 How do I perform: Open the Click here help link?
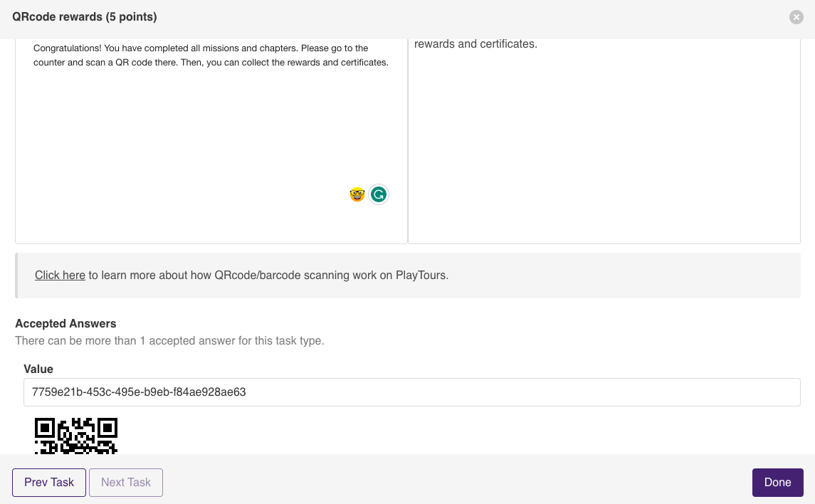pyautogui.click(x=60, y=275)
